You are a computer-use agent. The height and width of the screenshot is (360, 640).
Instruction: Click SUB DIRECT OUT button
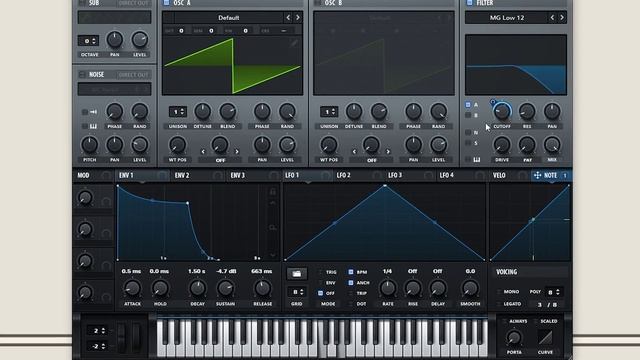tap(133, 3)
